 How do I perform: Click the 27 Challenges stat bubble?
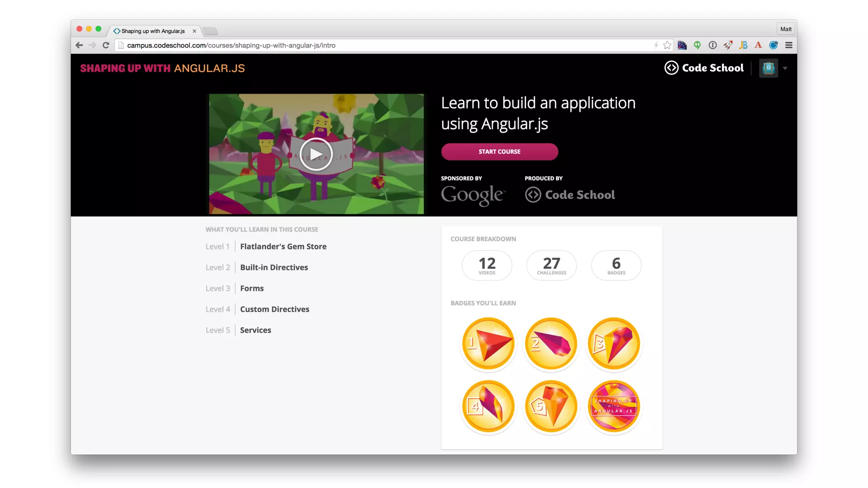pyautogui.click(x=551, y=265)
